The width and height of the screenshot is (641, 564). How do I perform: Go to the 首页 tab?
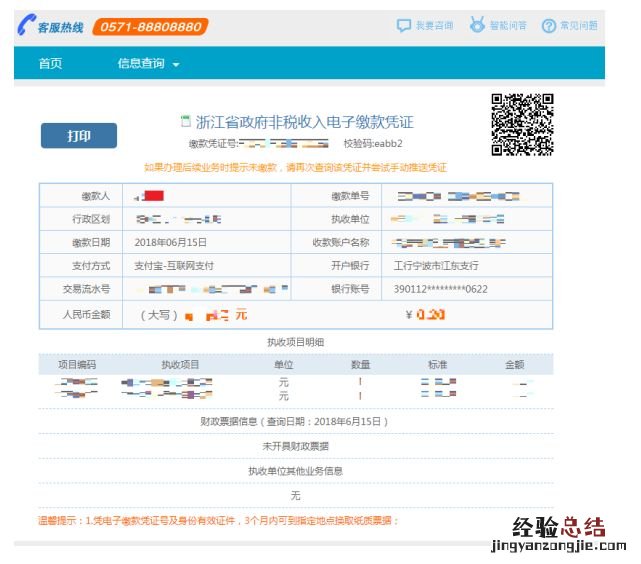50,64
